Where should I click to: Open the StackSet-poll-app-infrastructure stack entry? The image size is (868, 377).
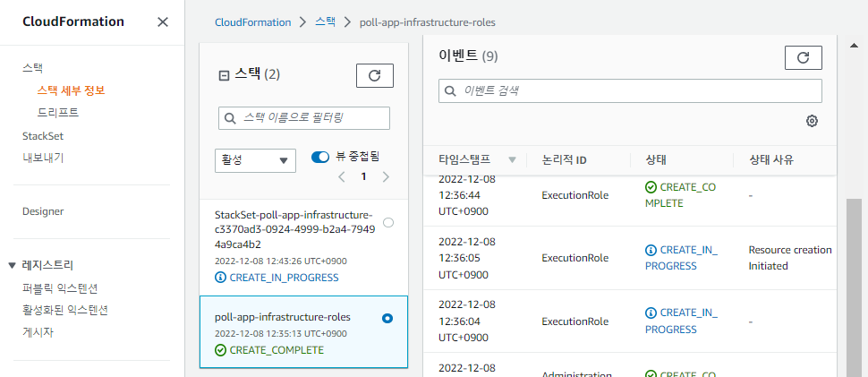click(x=303, y=247)
